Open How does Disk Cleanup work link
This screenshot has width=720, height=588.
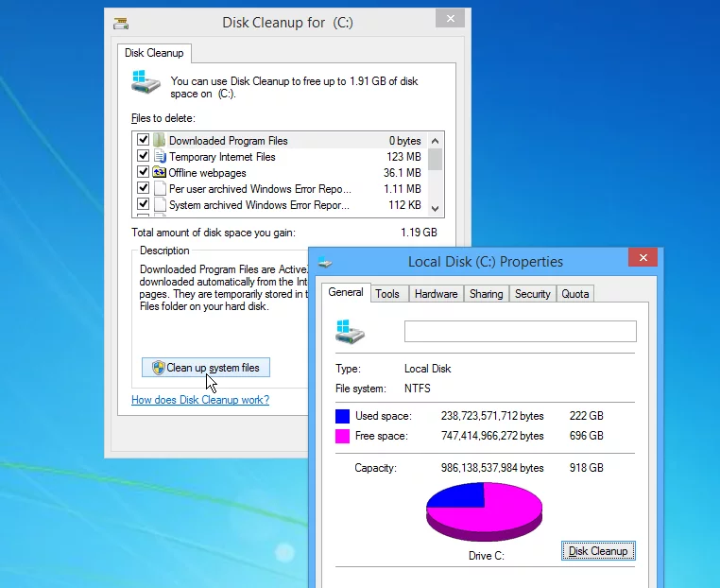[200, 400]
